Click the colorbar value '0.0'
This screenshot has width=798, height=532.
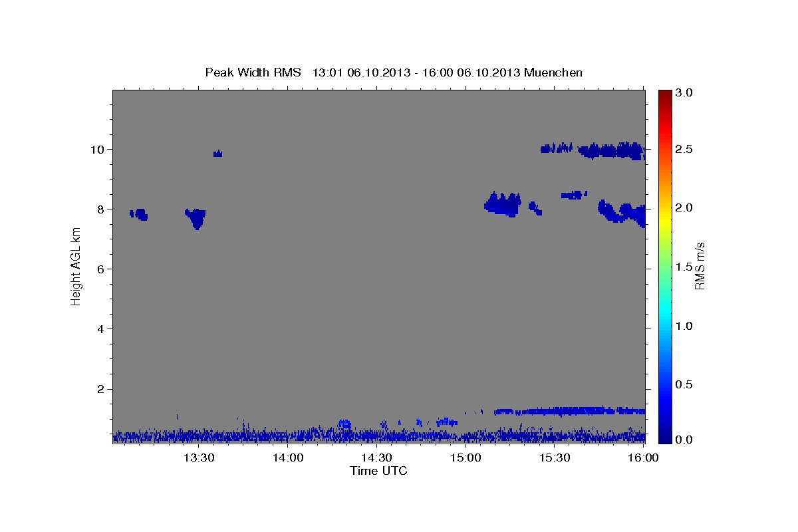[684, 440]
